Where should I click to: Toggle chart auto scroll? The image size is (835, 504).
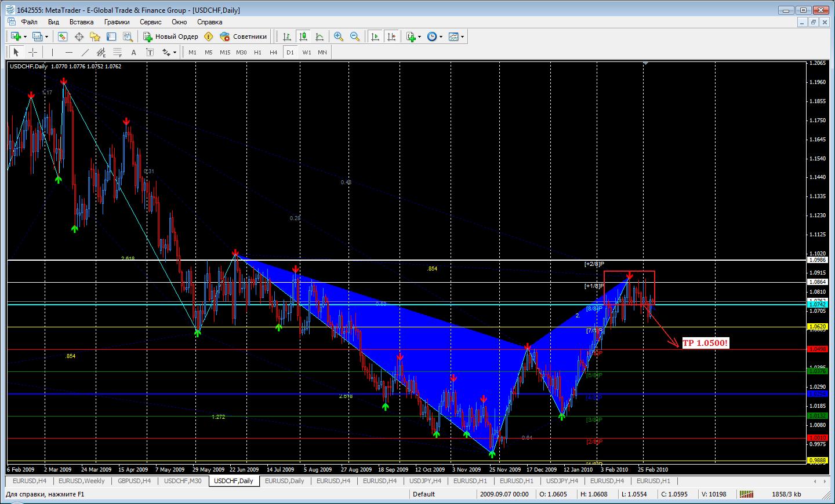pyautogui.click(x=375, y=36)
